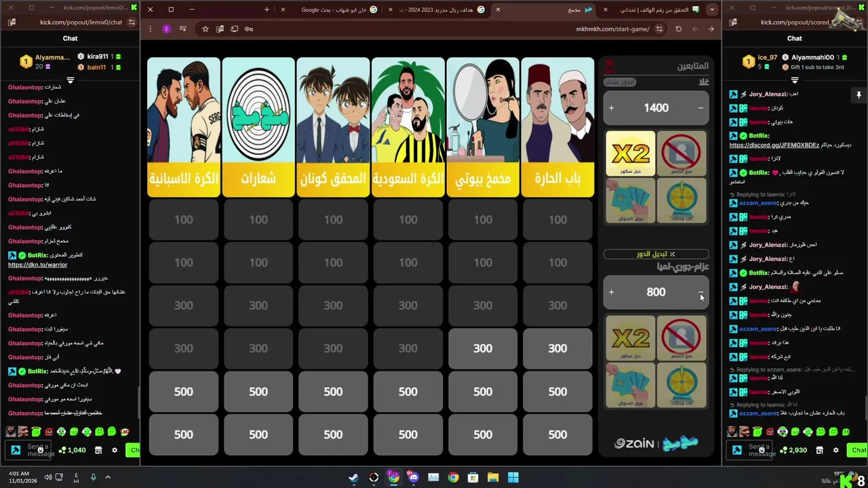868x488 pixels.
Task: Send message with right Chat button
Action: click(x=859, y=450)
